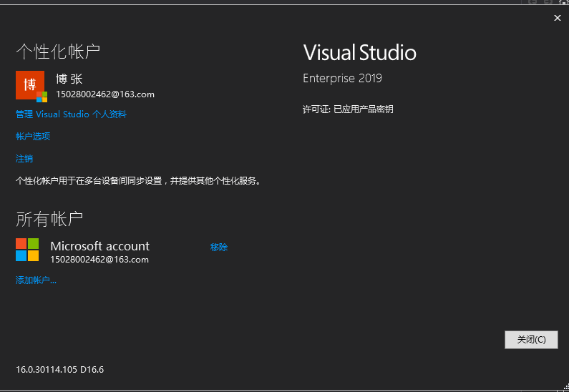Click email under Microsoft account
The height and width of the screenshot is (392, 569).
click(x=99, y=260)
